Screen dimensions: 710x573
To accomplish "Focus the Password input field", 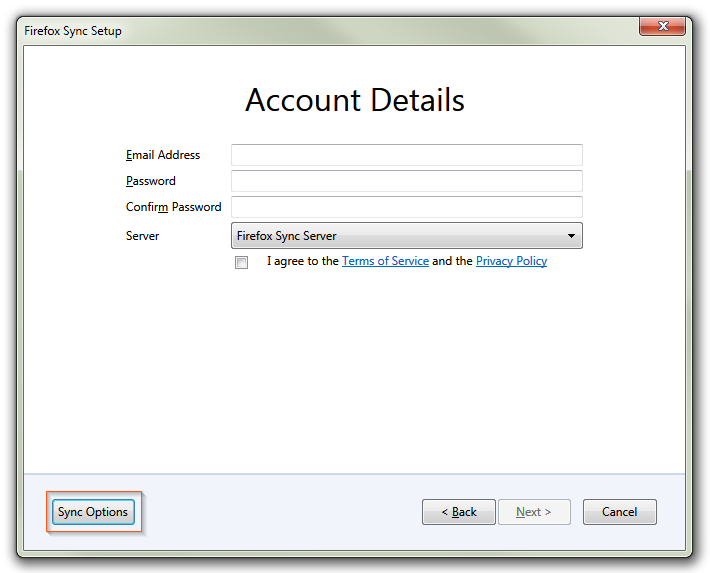I will tap(407, 181).
